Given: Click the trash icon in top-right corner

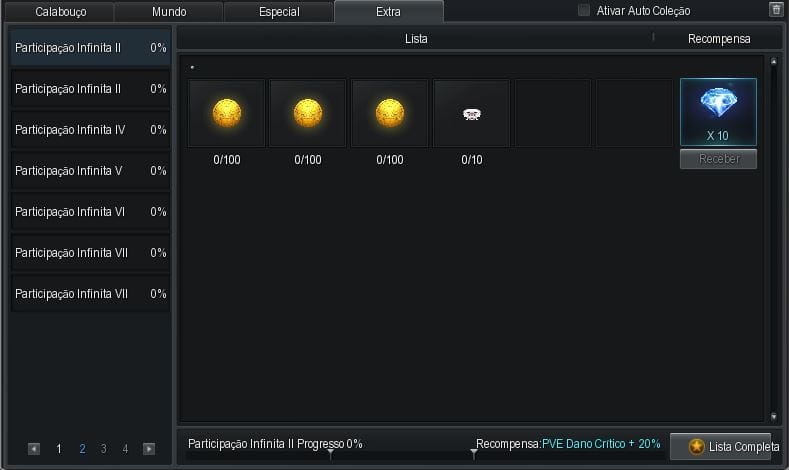Looking at the screenshot, I should coord(776,10).
